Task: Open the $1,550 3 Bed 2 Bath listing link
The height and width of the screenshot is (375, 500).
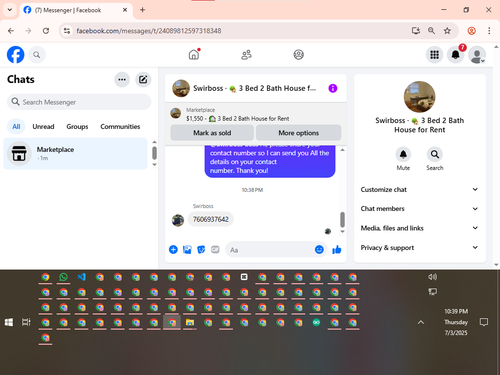Action: click(238, 119)
